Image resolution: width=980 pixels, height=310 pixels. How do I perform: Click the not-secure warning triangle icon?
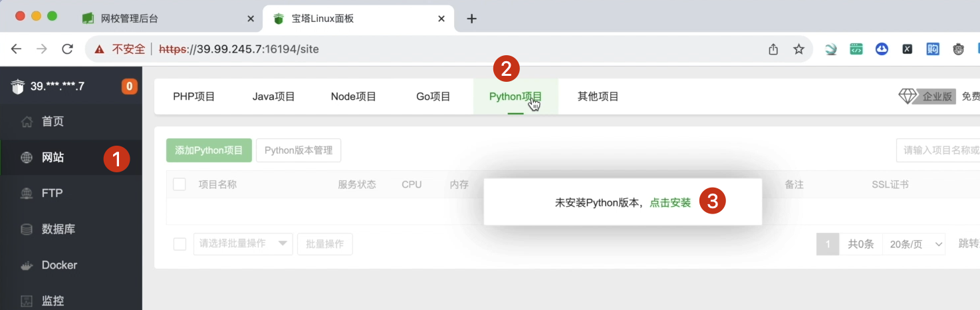pos(100,49)
